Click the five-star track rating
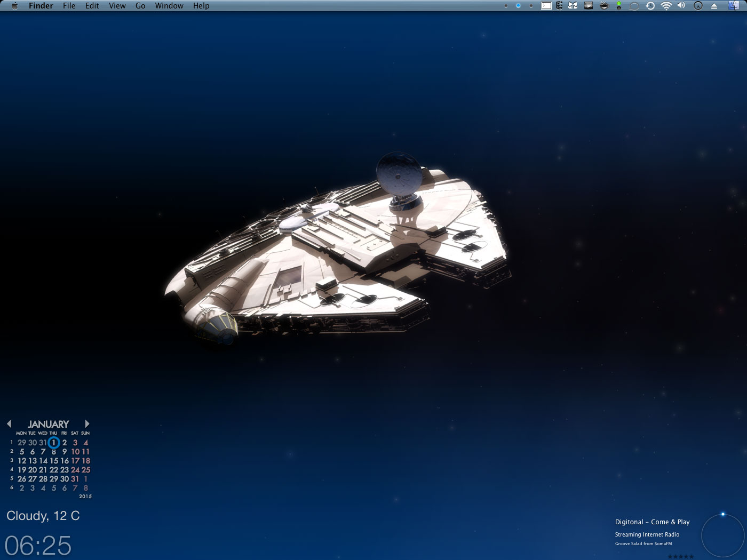The height and width of the screenshot is (560, 747). (680, 557)
